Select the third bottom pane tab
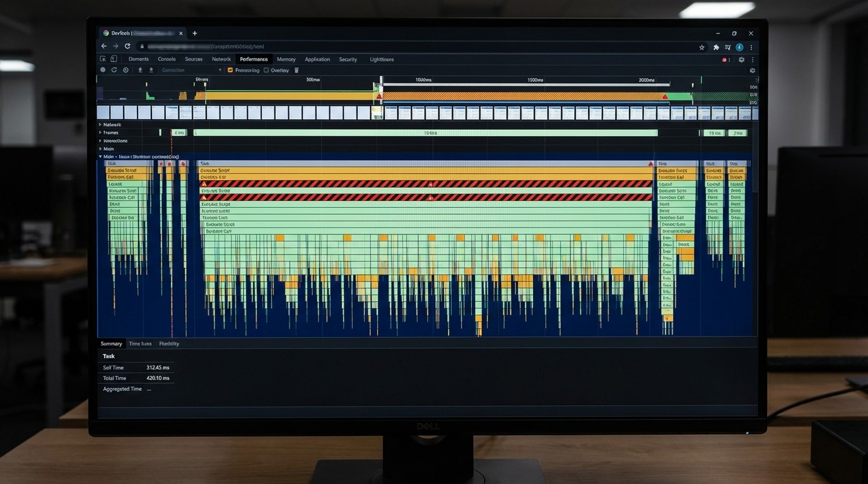The image size is (868, 484). pyautogui.click(x=169, y=344)
